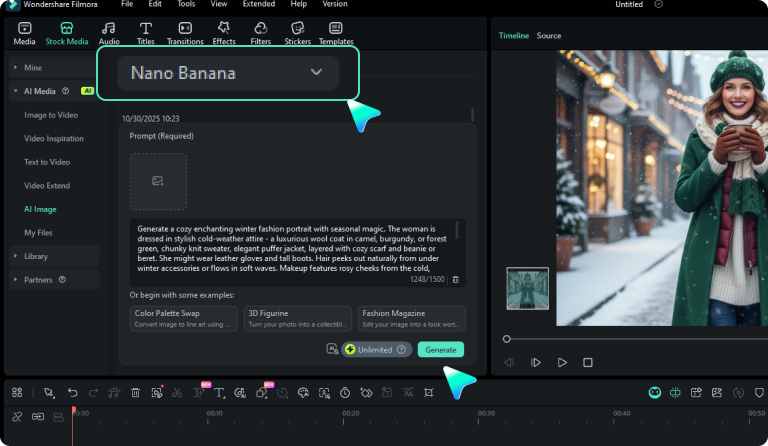This screenshot has height=446, width=768.
Task: Expand the Mine section
Action: coord(54,68)
